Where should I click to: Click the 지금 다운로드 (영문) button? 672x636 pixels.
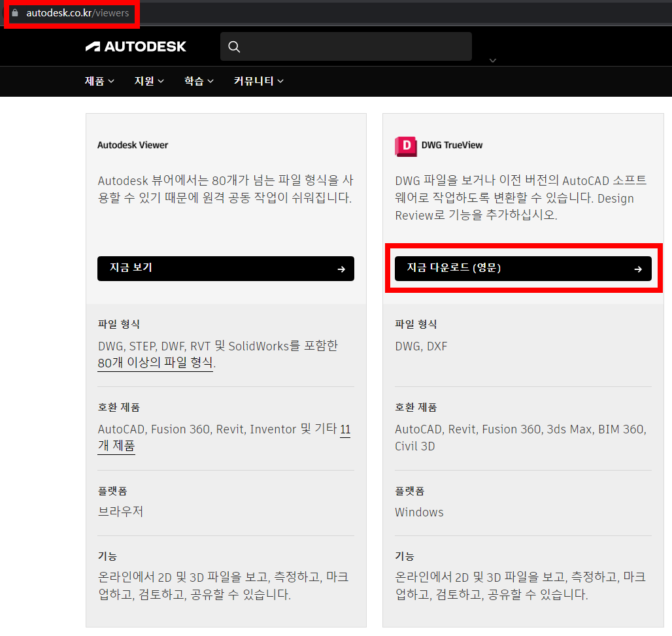coord(523,269)
